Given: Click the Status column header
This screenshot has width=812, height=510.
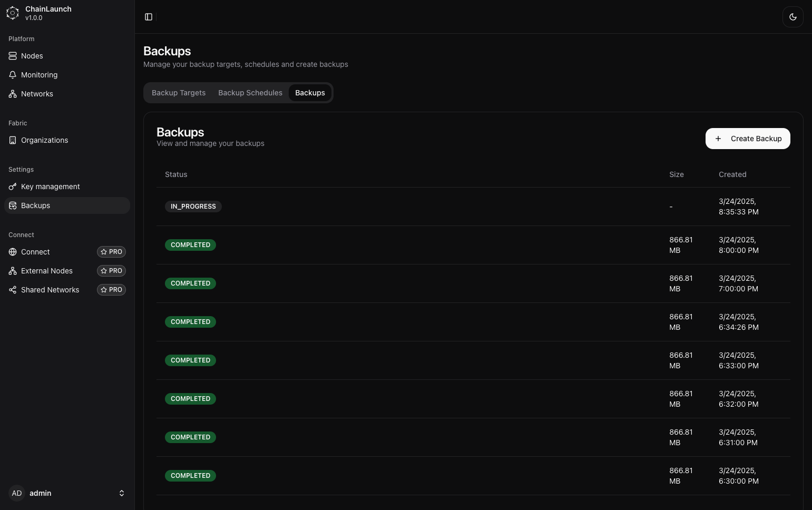Looking at the screenshot, I should 176,174.
